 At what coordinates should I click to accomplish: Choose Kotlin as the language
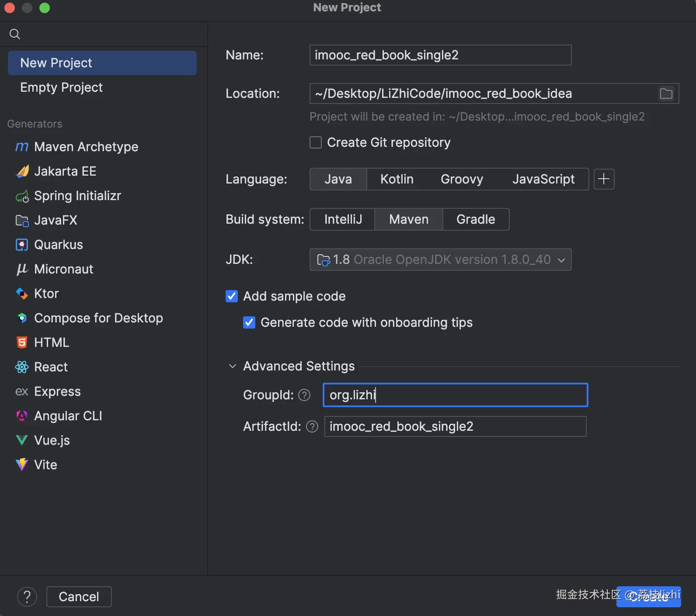[x=397, y=179]
